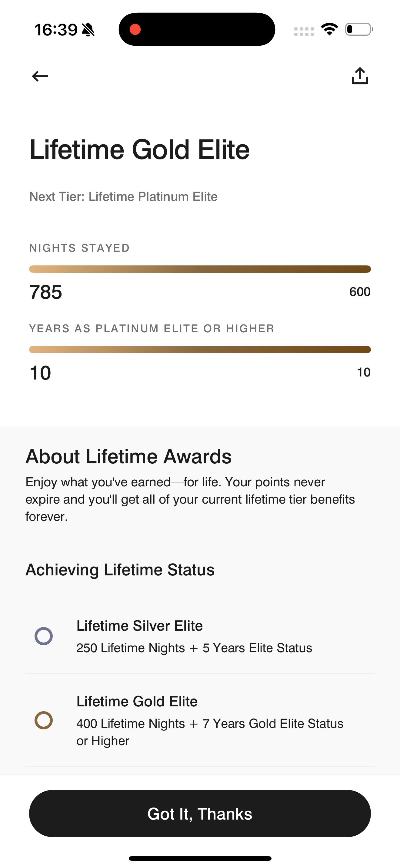Select the Lifetime Silver Elite circle
The image size is (400, 868).
point(44,636)
